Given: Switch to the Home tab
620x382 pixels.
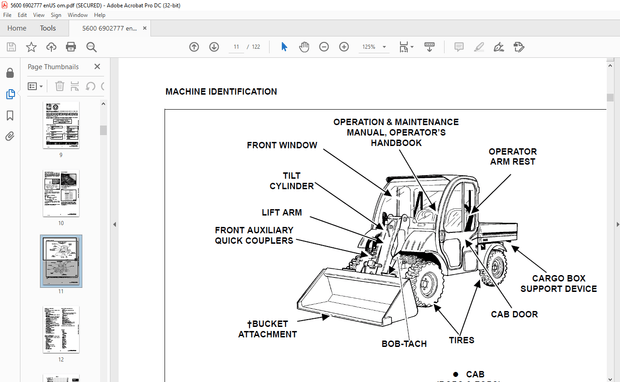Looking at the screenshot, I should click(x=17, y=28).
